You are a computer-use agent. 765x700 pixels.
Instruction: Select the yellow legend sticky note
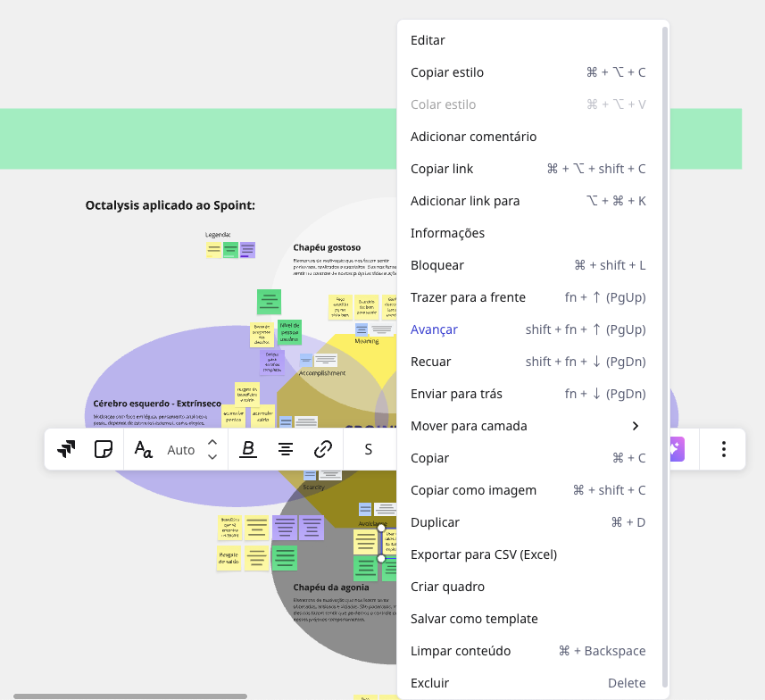pyautogui.click(x=213, y=250)
